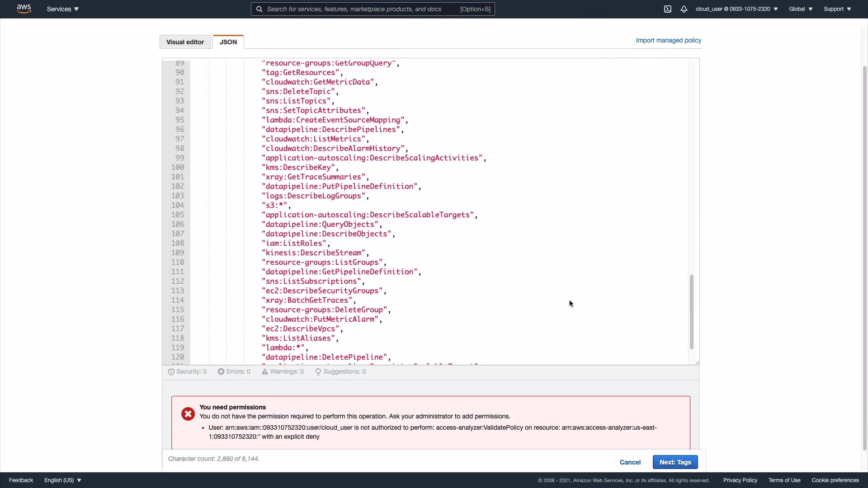The height and width of the screenshot is (488, 868).
Task: Switch to the Visual editor tab
Action: tap(185, 42)
